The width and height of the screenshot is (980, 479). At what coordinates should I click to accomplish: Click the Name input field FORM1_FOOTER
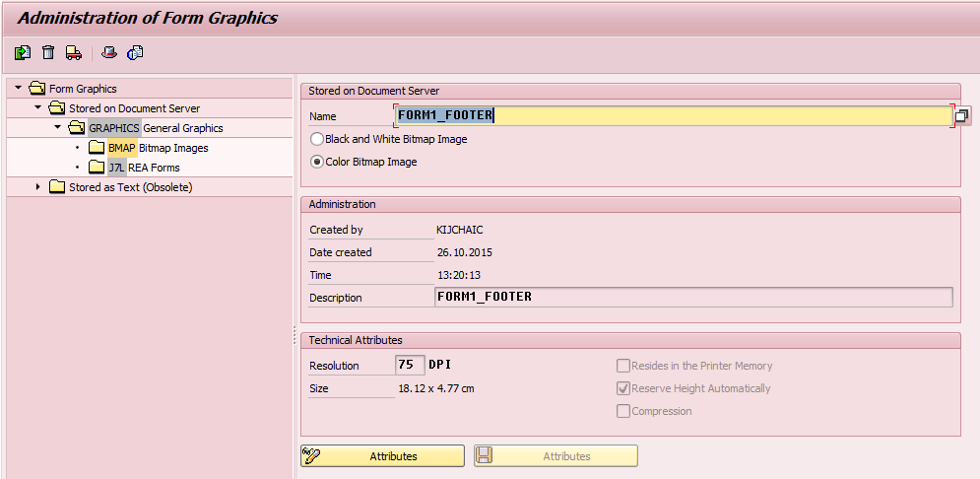pyautogui.click(x=674, y=115)
